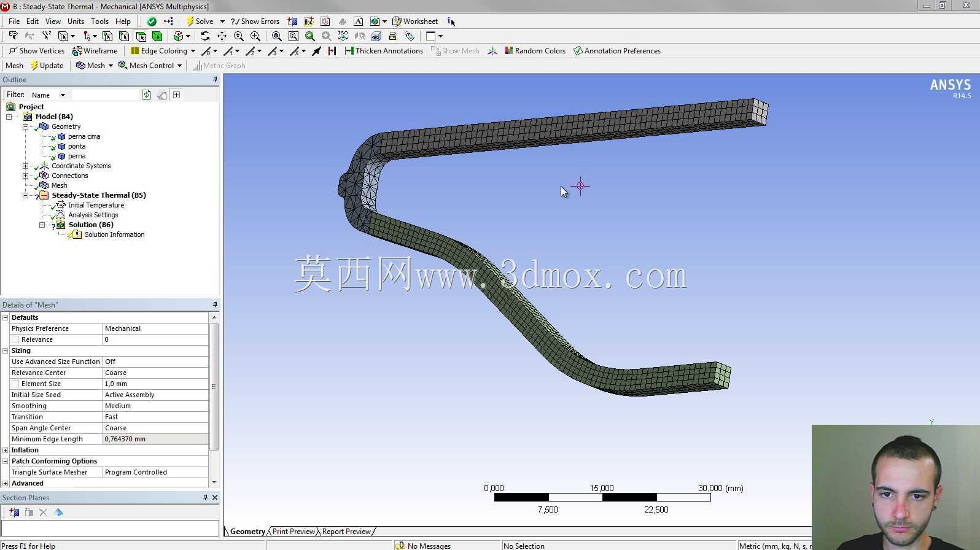
Task: Enable Body selection filter
Action: tap(157, 36)
